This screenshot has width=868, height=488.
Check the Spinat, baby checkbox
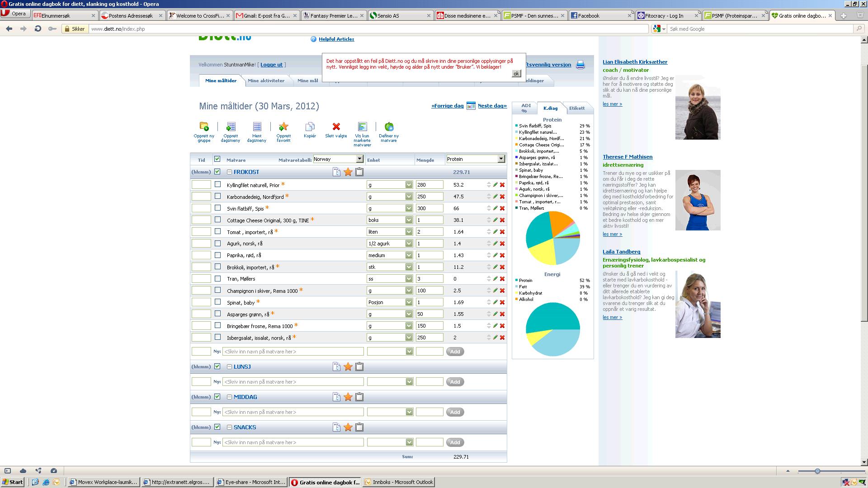pos(217,302)
